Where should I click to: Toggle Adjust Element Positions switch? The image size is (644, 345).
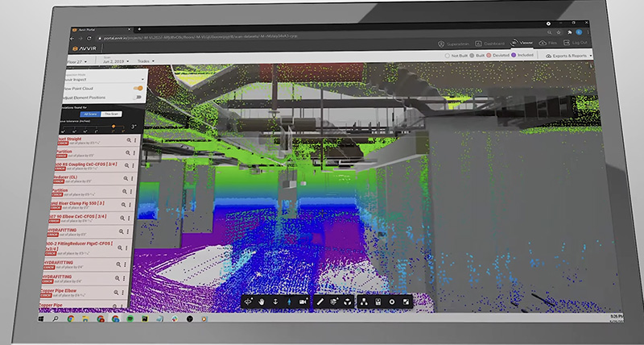(x=138, y=97)
